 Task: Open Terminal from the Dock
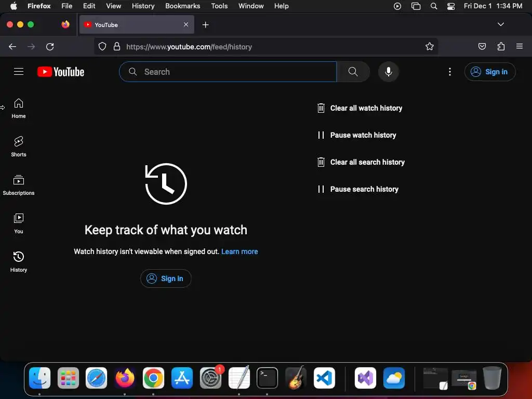click(x=268, y=378)
